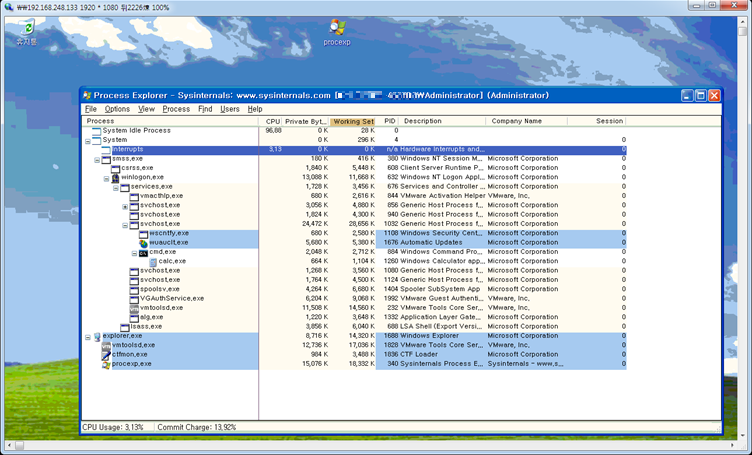Click the lsass.exe window icon
752x455 pixels.
pyautogui.click(x=124, y=327)
